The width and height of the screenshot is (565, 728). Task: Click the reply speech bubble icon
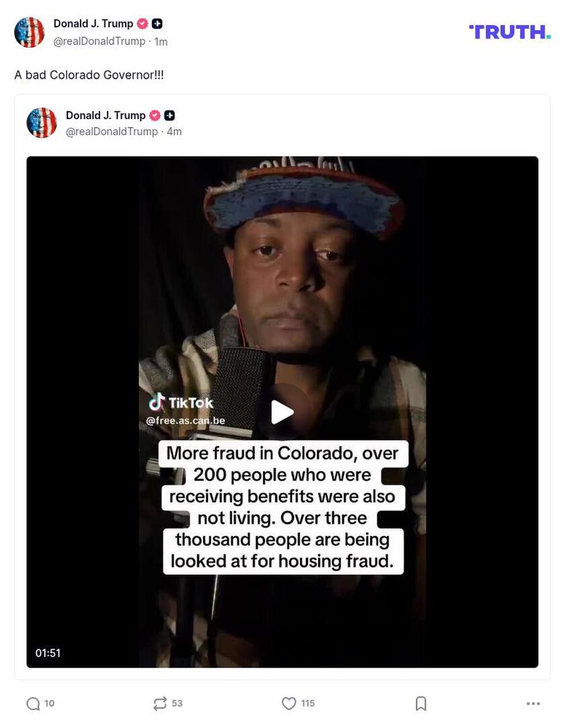(33, 703)
